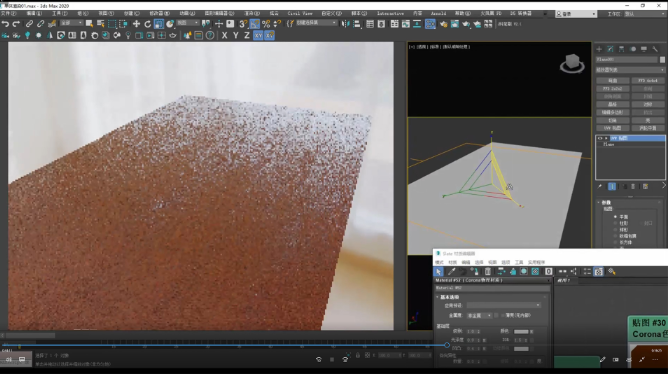Image resolution: width=669 pixels, height=381 pixels.
Task: Restrict to Y axis
Action: (236, 36)
